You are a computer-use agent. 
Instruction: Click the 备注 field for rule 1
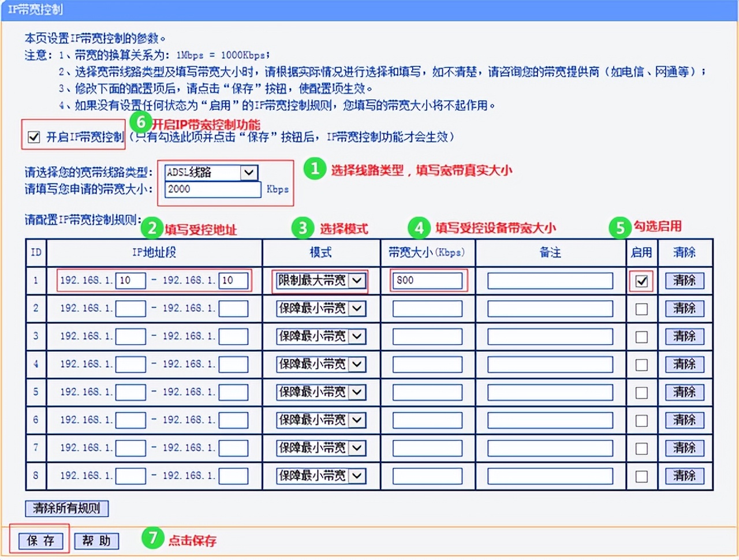[x=548, y=281]
